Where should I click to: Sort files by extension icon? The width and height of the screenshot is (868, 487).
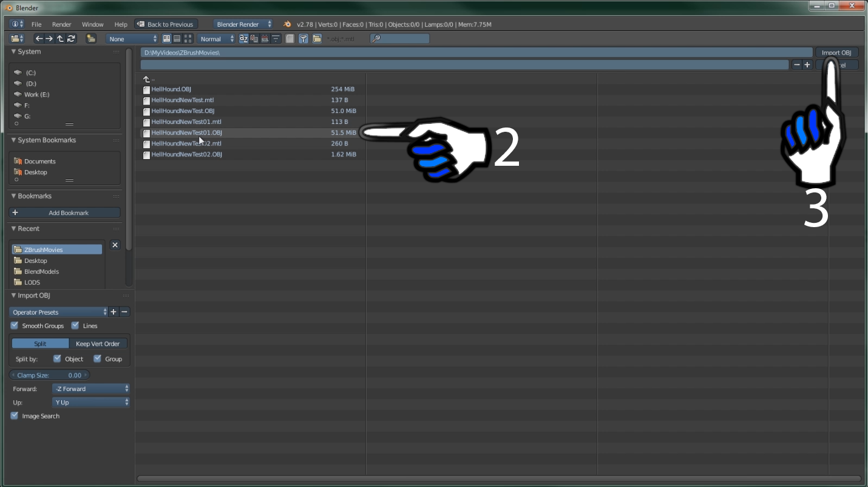tap(254, 39)
